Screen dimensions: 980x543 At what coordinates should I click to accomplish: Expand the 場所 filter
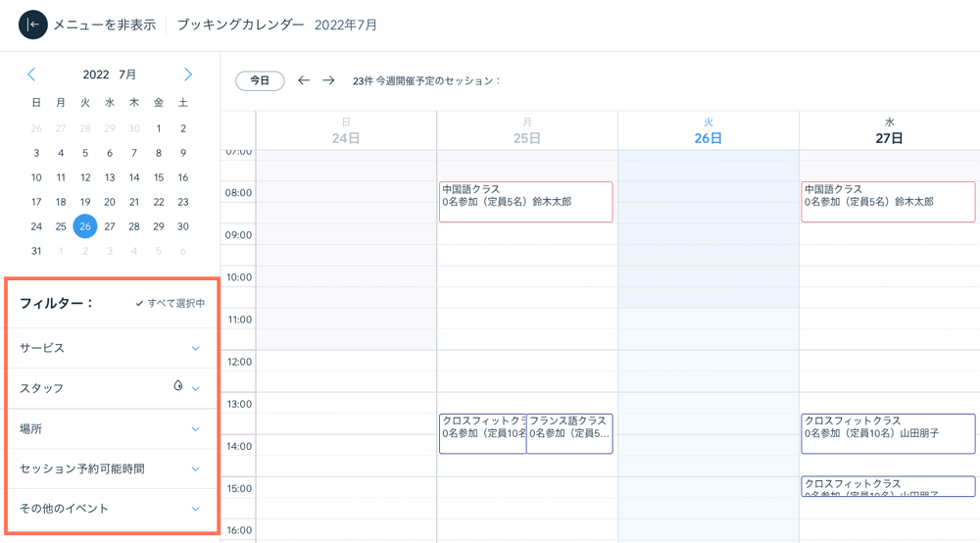[x=195, y=429]
